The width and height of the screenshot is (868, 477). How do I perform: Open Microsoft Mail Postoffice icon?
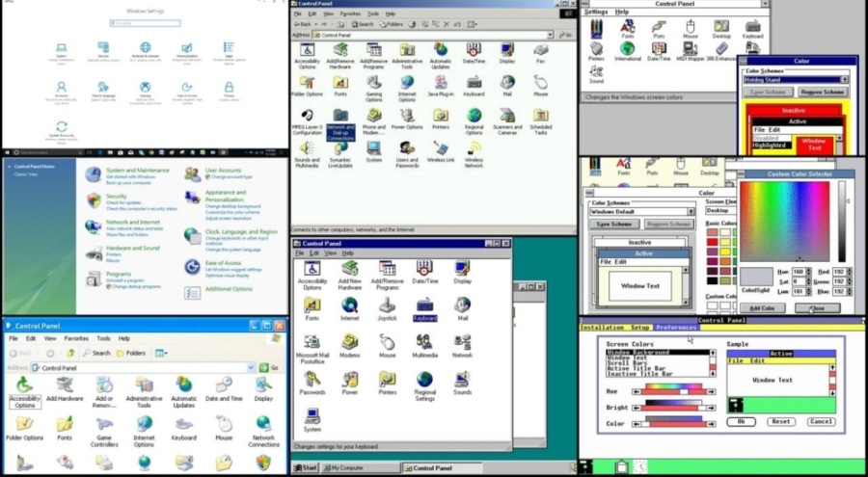[312, 343]
